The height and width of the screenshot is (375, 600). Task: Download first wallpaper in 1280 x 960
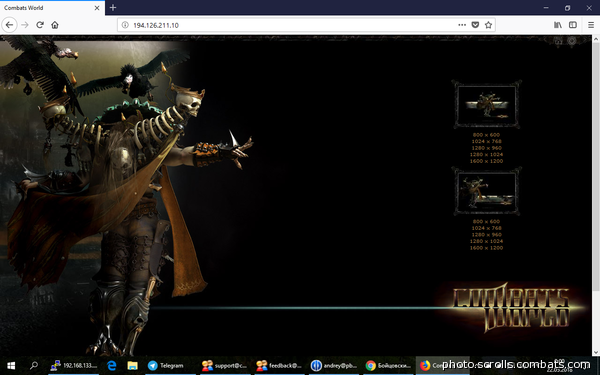[486, 148]
